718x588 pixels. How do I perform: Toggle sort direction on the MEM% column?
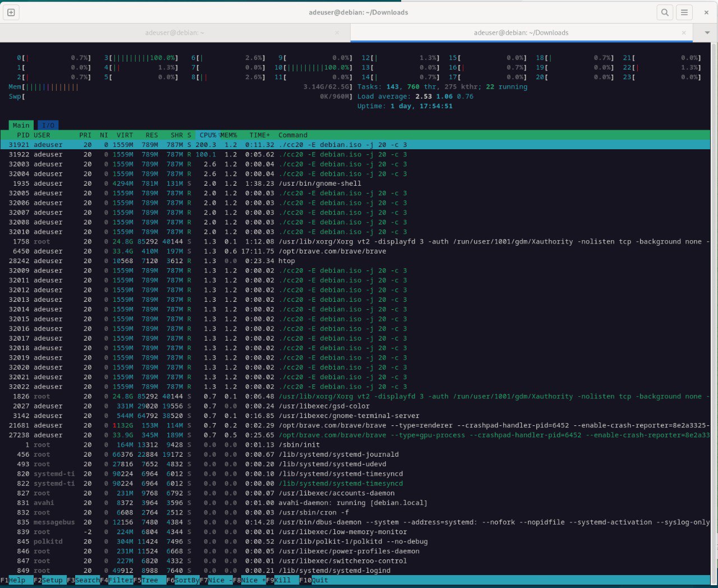[x=228, y=135]
